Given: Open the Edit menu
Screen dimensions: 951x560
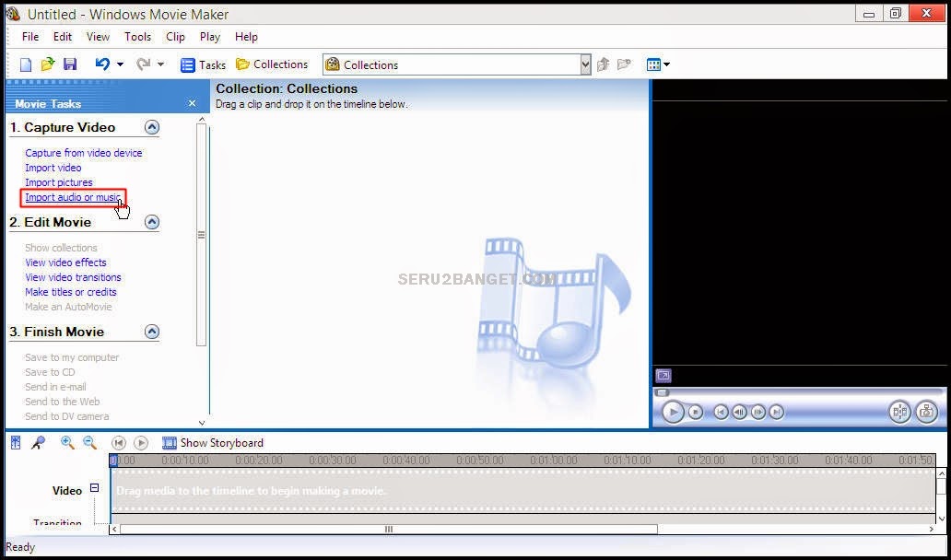Looking at the screenshot, I should click(63, 37).
